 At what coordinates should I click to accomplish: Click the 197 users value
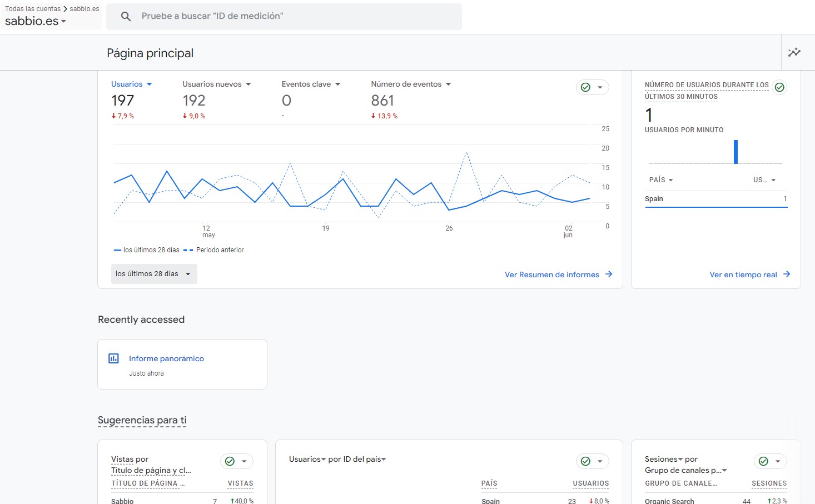122,101
